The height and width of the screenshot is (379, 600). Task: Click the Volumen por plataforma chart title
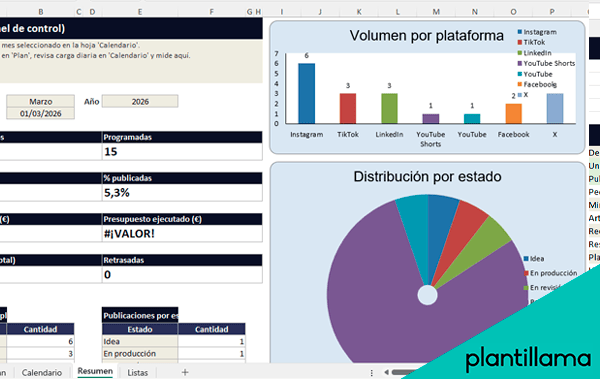(x=426, y=36)
